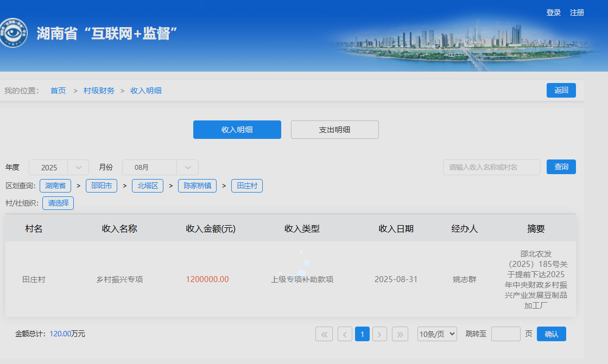Click the 返回 button
The image size is (608, 364).
coord(561,91)
